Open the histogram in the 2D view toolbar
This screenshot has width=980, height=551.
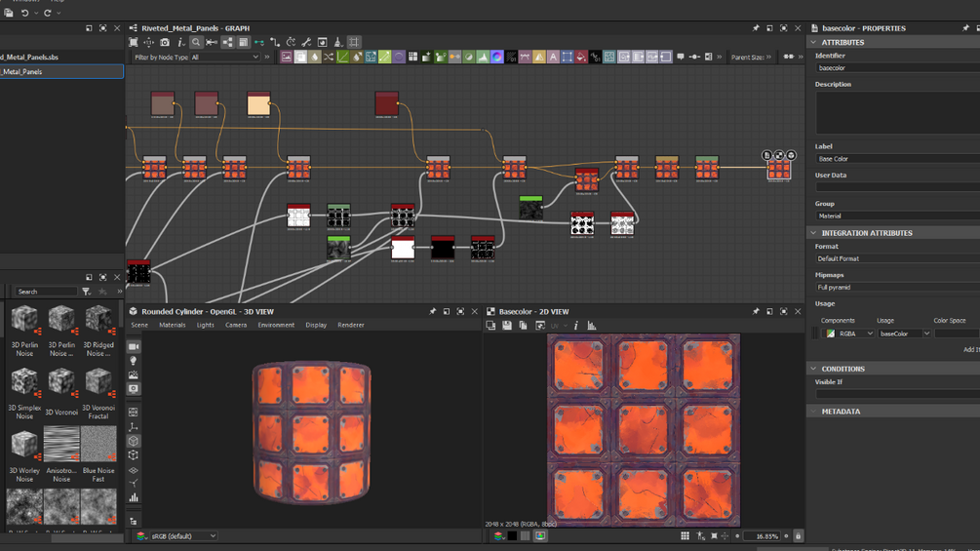591,326
